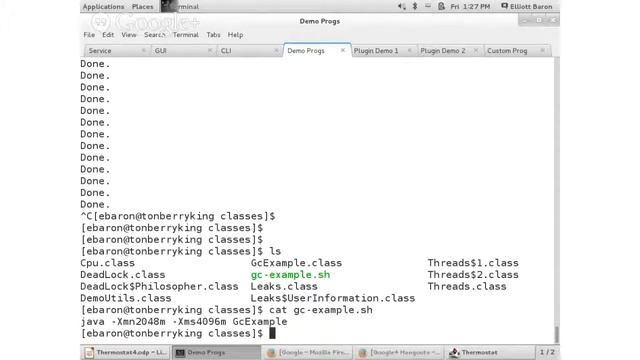Viewport: 640px width, 360px height.
Task: Switch to the Service tab
Action: coord(117,51)
